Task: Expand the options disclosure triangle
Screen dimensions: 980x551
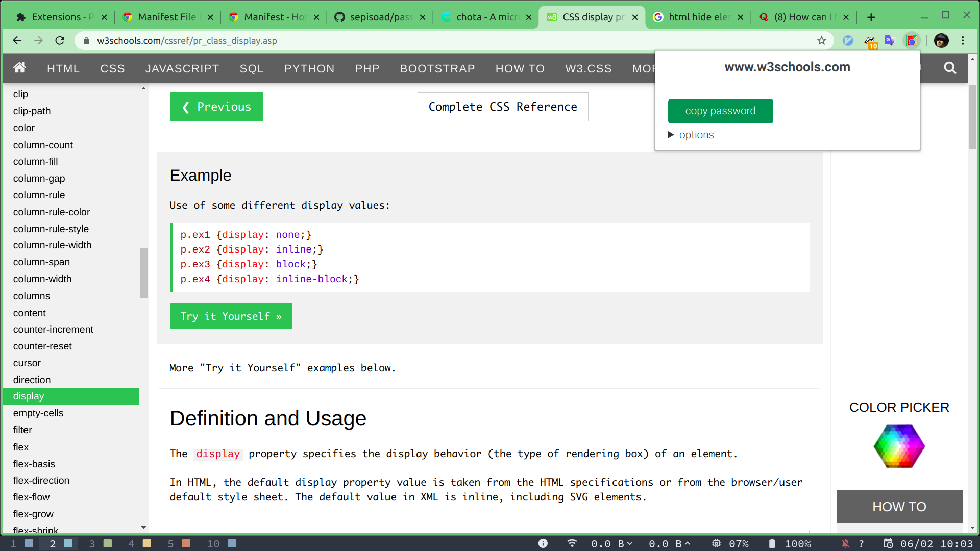Action: tap(671, 135)
